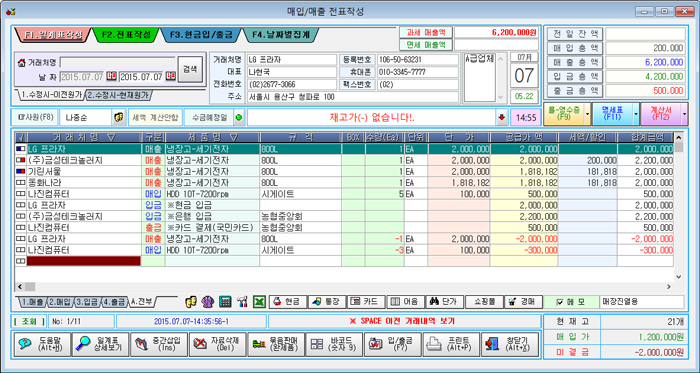
Task: Click the 거래처명 search input field
Action: [x=117, y=62]
